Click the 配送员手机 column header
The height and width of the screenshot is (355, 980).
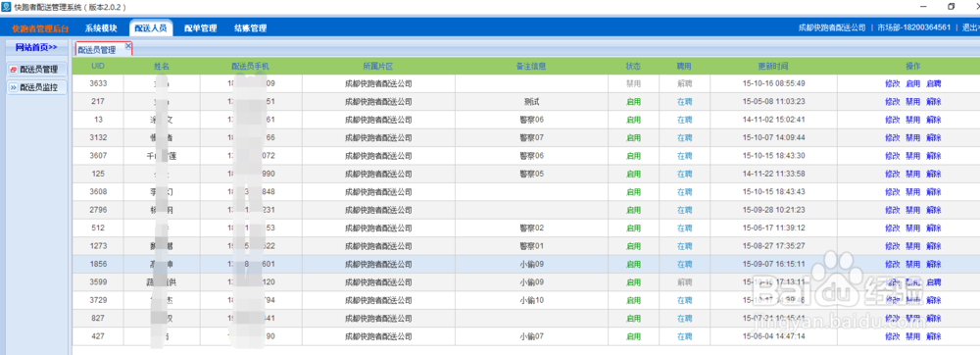(251, 66)
